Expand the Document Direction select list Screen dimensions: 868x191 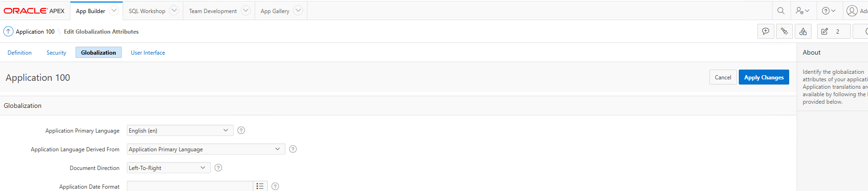[168, 168]
